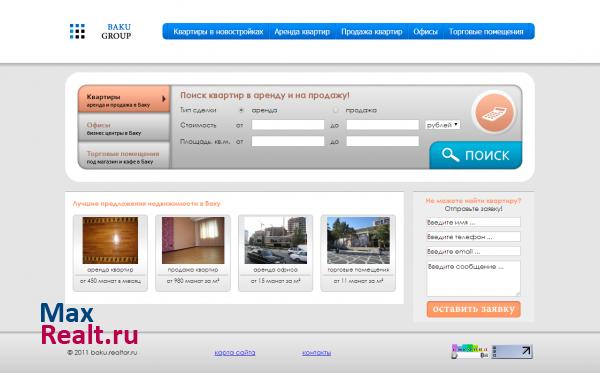Click the Площадь 'до' input field
The height and width of the screenshot is (373, 600).
point(383,141)
